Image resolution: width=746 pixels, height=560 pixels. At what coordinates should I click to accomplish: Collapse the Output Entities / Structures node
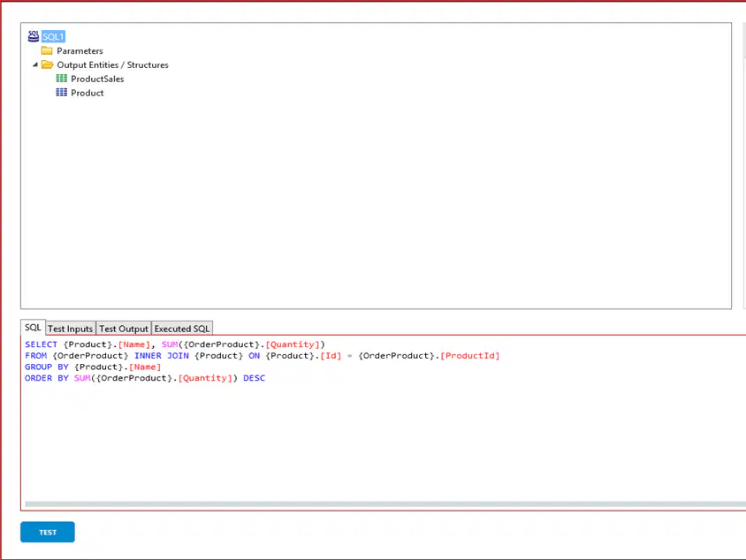[35, 64]
